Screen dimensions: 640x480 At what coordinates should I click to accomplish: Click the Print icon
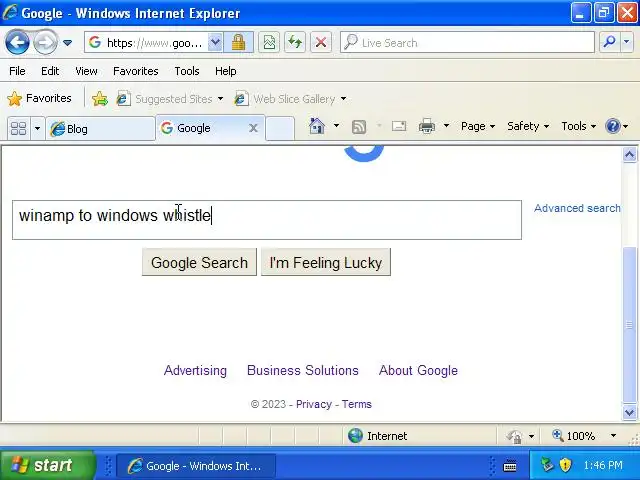[x=427, y=126]
